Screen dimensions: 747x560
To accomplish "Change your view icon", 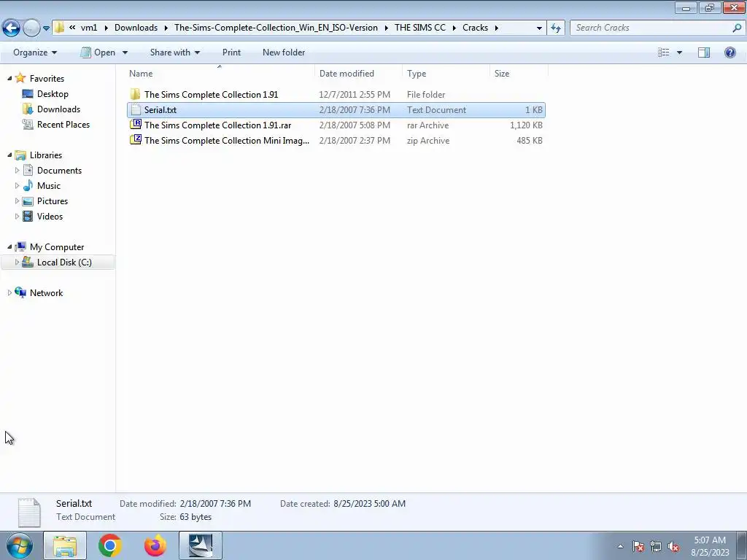I will coord(663,52).
